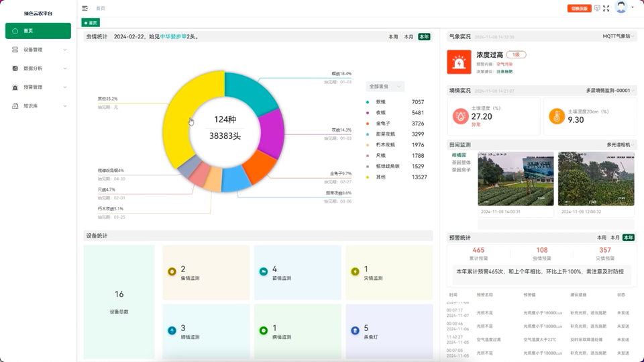Click the 苗情监测 device card icon

(264, 271)
